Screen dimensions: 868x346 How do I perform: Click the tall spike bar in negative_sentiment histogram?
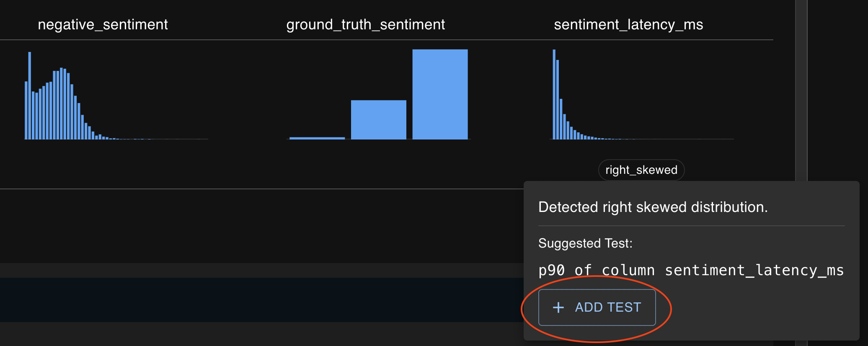pyautogui.click(x=30, y=96)
